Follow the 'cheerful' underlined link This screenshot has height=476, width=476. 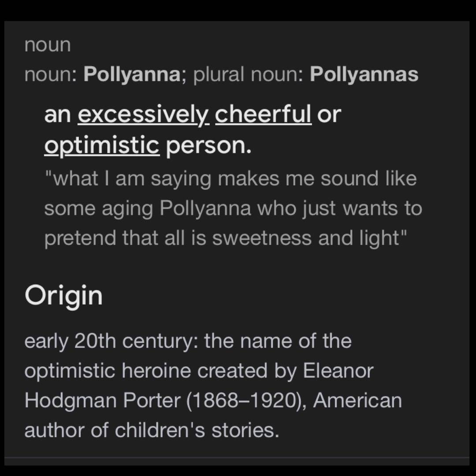(263, 115)
